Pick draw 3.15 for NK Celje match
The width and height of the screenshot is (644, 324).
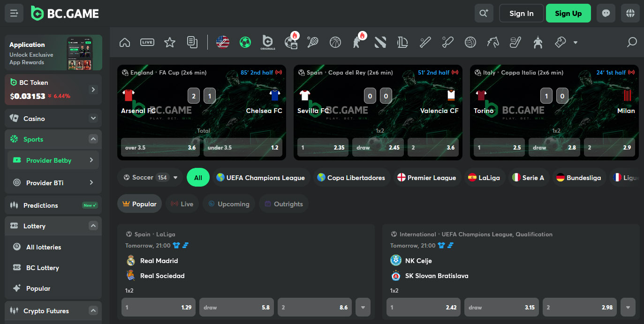pyautogui.click(x=501, y=308)
